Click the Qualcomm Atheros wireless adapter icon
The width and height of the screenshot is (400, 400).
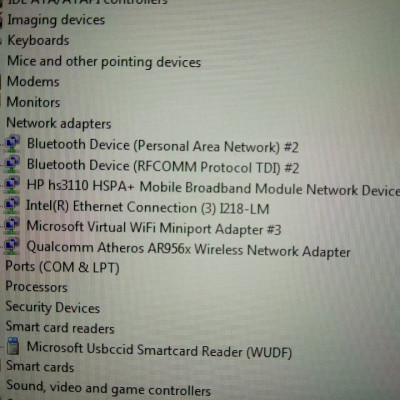(12, 246)
